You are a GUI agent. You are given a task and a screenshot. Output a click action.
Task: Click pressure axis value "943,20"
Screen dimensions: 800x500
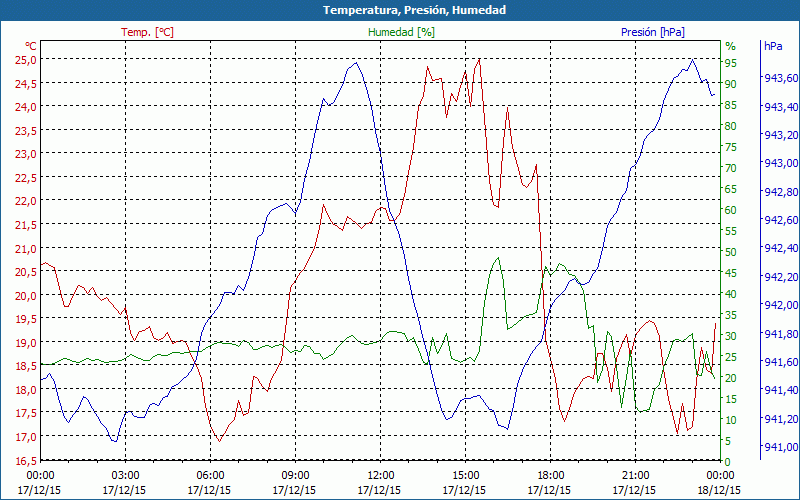780,135
